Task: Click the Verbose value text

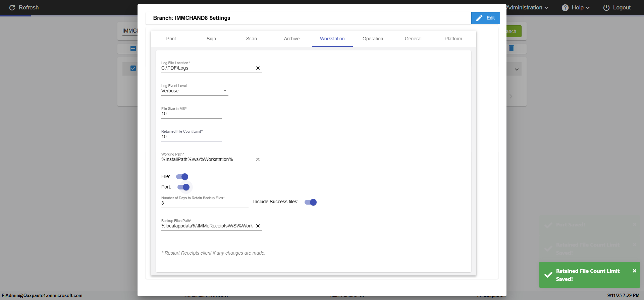Action: (x=170, y=91)
